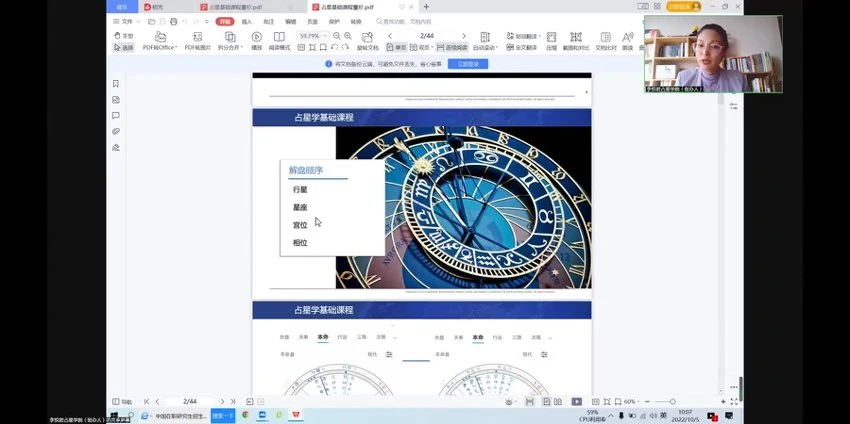850x424 pixels.
Task: Open the Thumbnail panel in left sidebar
Action: click(x=115, y=100)
